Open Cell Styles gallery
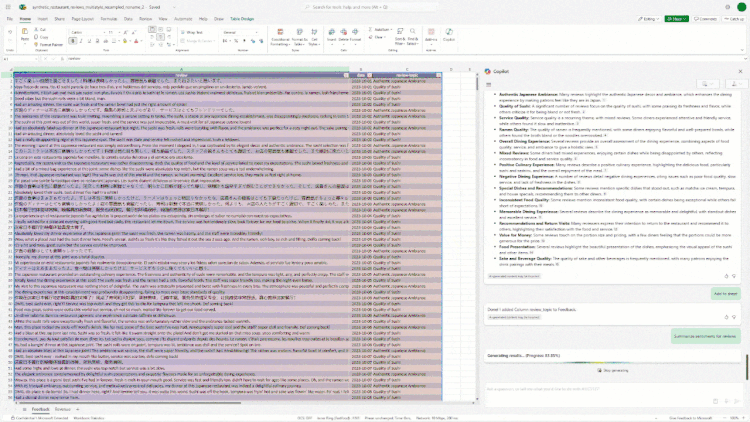 point(314,37)
